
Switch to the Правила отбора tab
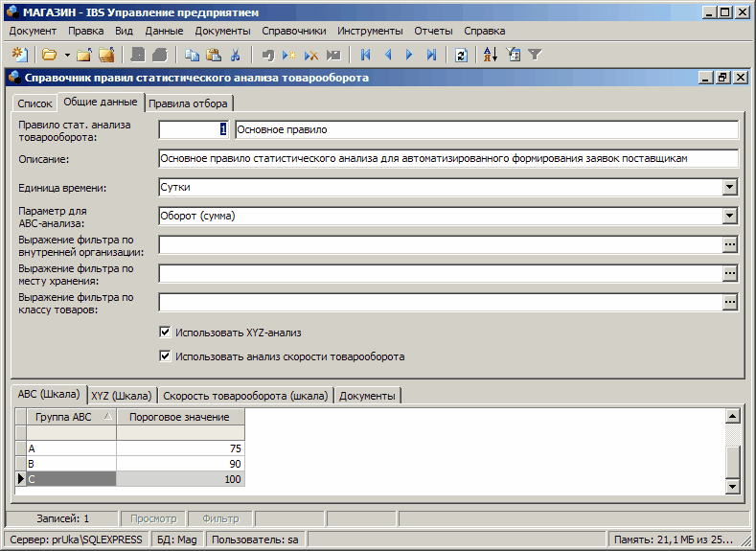click(188, 103)
